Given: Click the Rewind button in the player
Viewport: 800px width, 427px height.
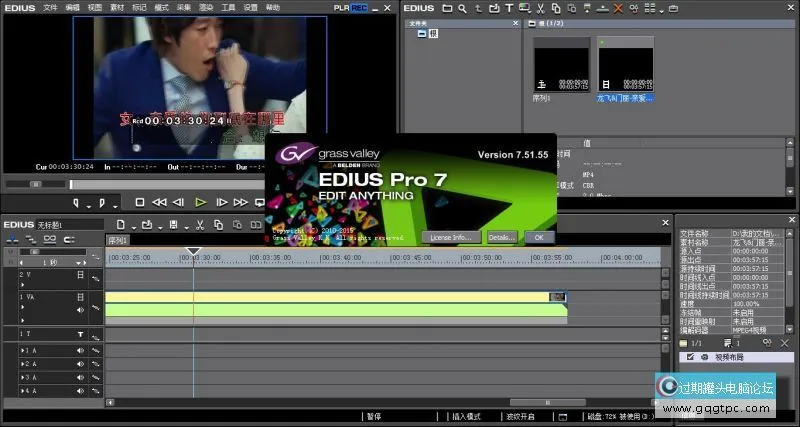Looking at the screenshot, I should coord(159,202).
